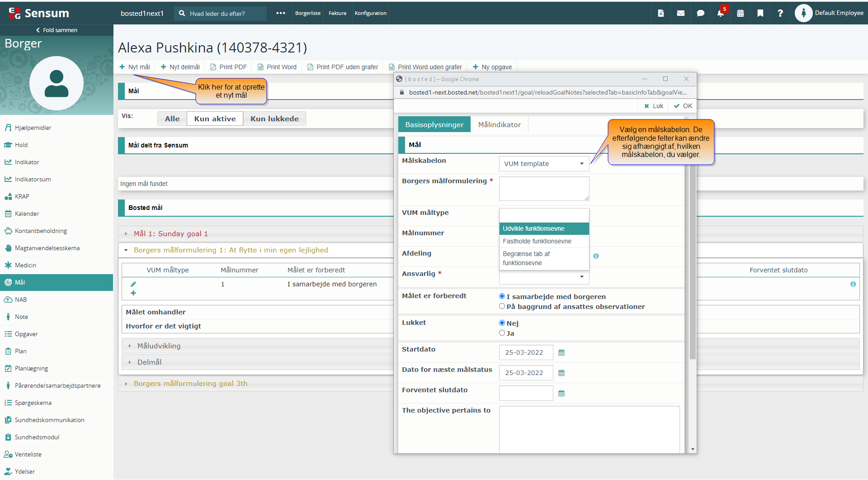
Task: Open the help question mark icon
Action: coord(780,13)
